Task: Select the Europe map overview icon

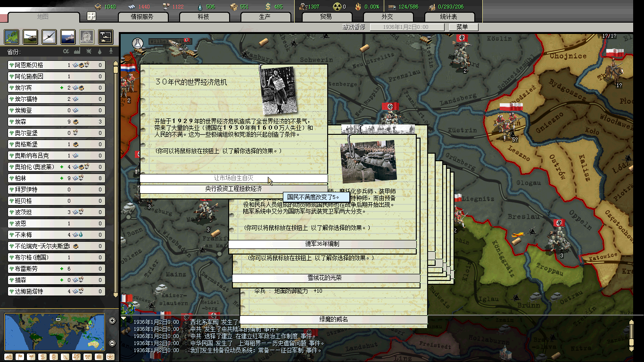Action: pyautogui.click(x=11, y=36)
